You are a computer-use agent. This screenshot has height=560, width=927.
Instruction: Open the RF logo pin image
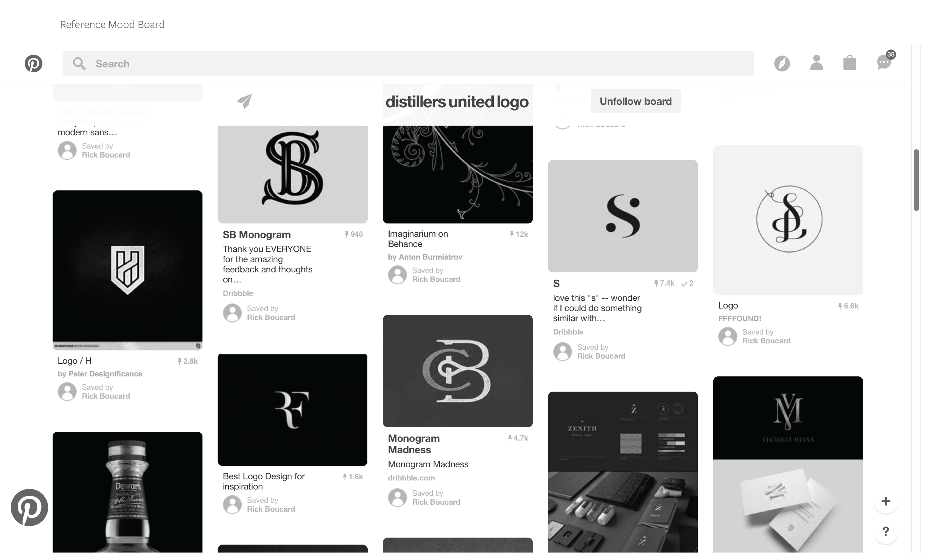(x=292, y=410)
